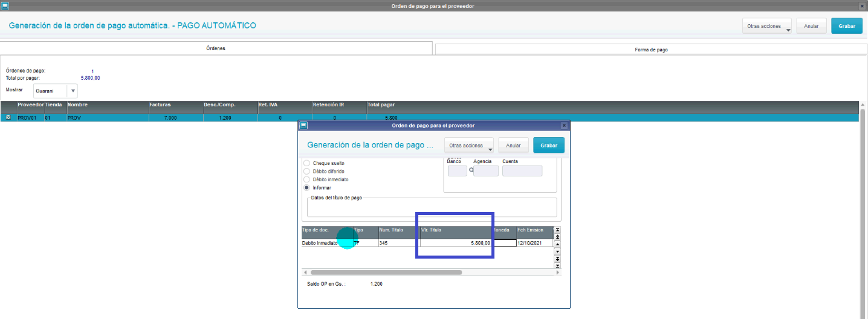Page down in the titles grid
This screenshot has height=319, width=868.
557,259
